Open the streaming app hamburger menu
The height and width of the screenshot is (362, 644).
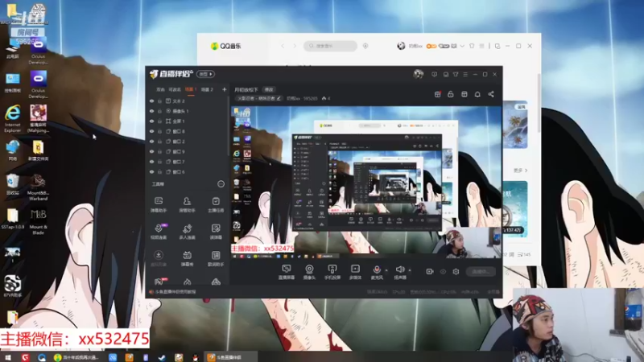point(465,74)
